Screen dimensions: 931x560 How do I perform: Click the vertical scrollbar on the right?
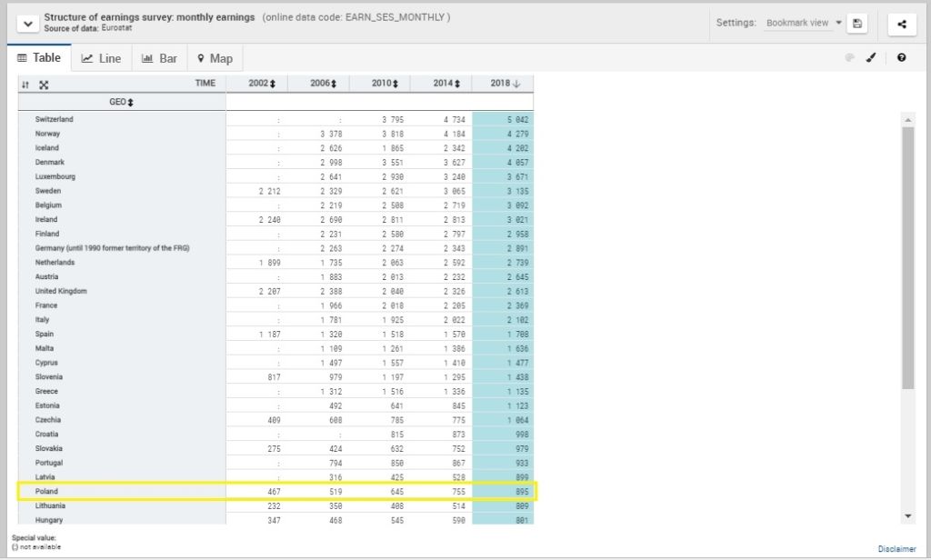(909, 273)
